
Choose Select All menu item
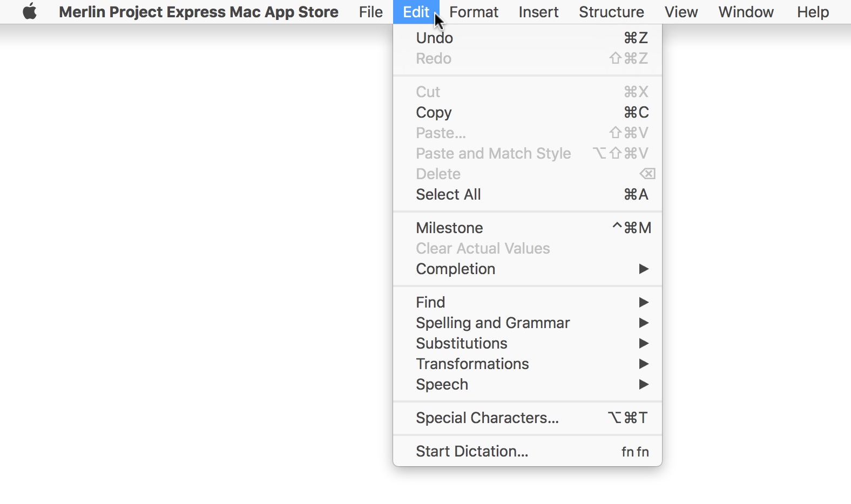(528, 194)
